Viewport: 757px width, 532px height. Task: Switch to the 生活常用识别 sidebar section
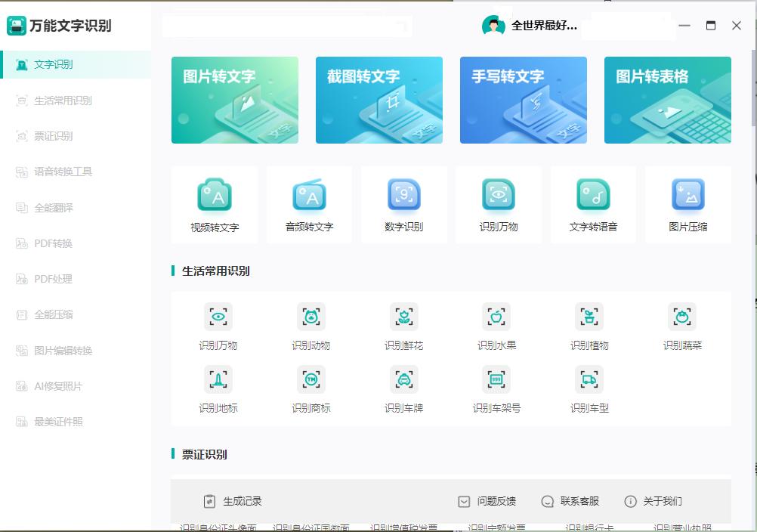pyautogui.click(x=57, y=100)
